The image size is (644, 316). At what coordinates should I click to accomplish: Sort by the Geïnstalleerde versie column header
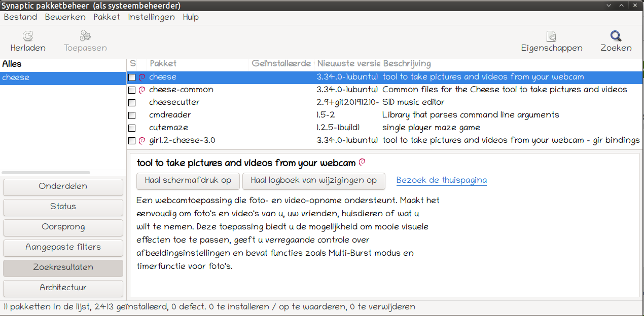tap(282, 64)
